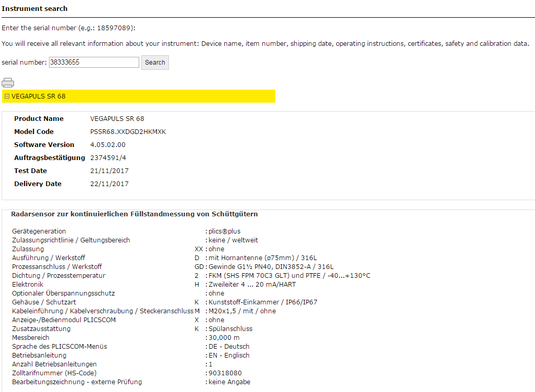This screenshot has height=392, width=535.
Task: Click the Bearbeitungszeichnung - externe Prüfung label
Action: click(x=77, y=382)
